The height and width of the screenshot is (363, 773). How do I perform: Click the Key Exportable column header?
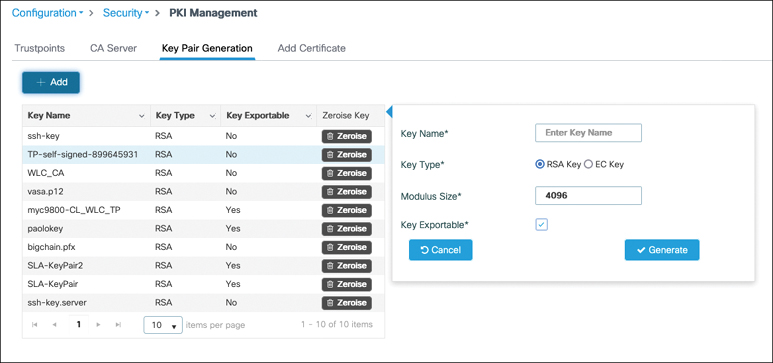pyautogui.click(x=258, y=116)
